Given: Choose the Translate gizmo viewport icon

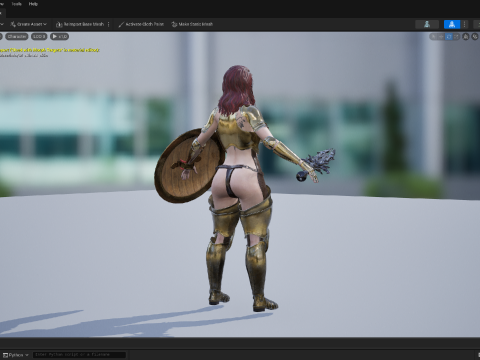Looking at the screenshot, I should (x=441, y=36).
